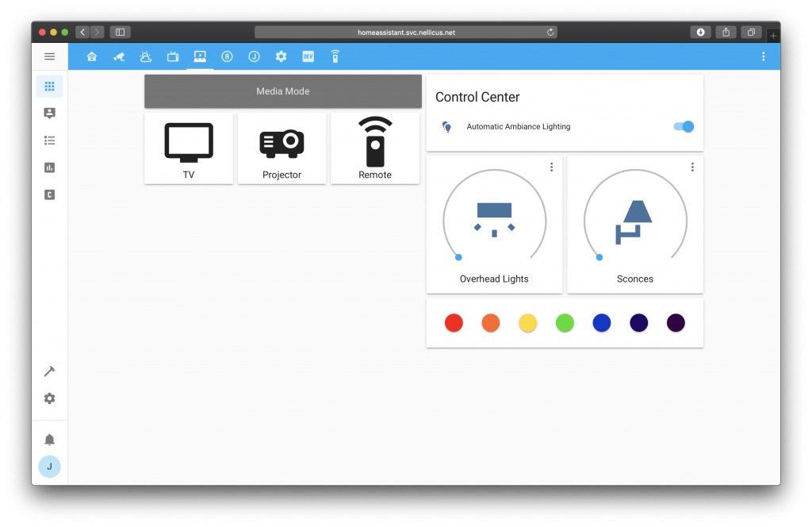The width and height of the screenshot is (812, 527).
Task: Open top-right header overflow menu
Action: point(763,56)
